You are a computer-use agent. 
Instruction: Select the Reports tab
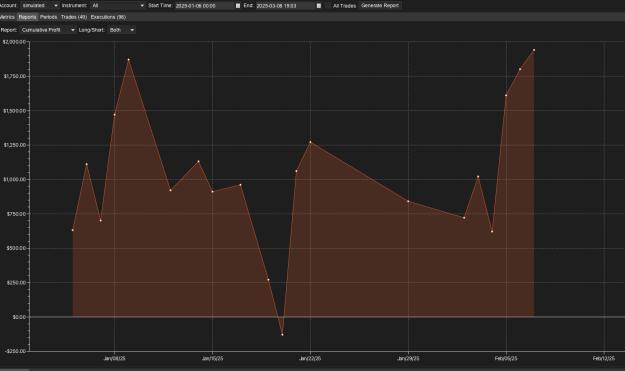(x=27, y=17)
